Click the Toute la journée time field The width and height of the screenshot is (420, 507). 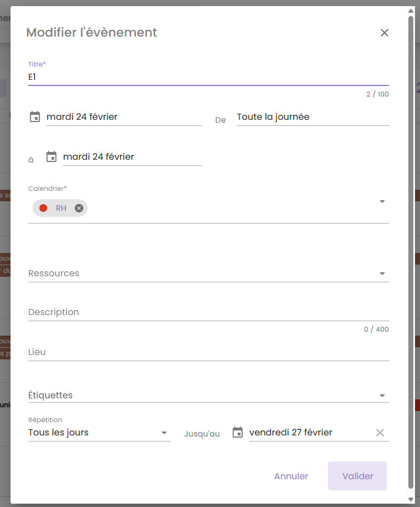[x=313, y=117]
